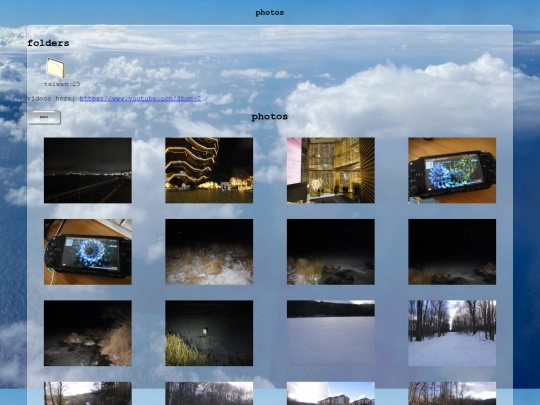Open mostly black night photo in last column
This screenshot has height=405, width=540.
click(452, 252)
